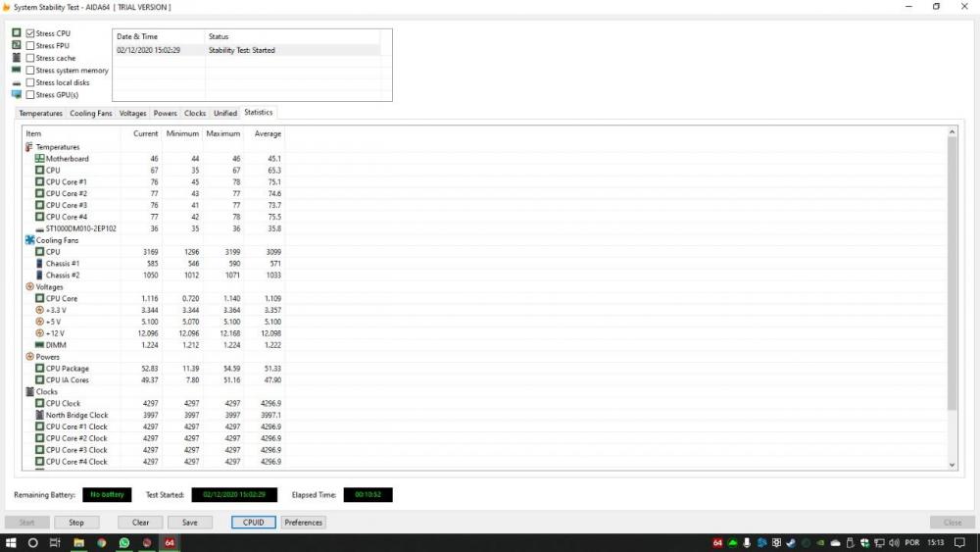Click the scrollbar down arrow in statistics list
980x552 pixels.
coord(951,464)
